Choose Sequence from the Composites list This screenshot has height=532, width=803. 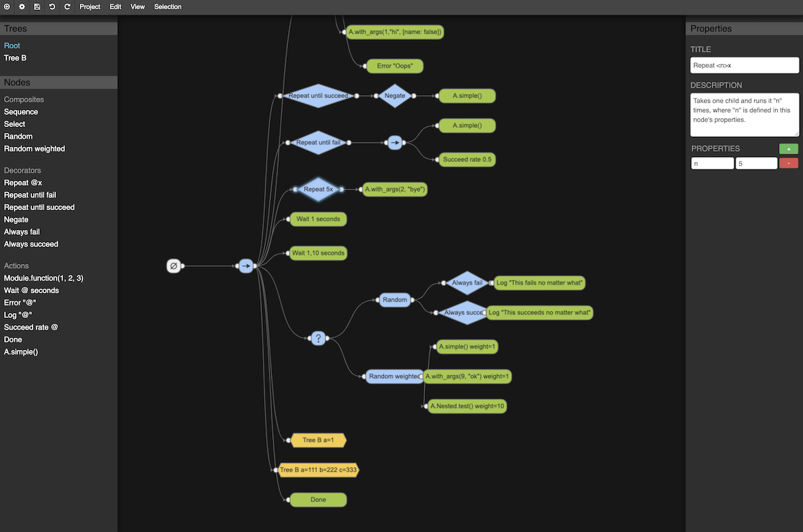pyautogui.click(x=19, y=111)
